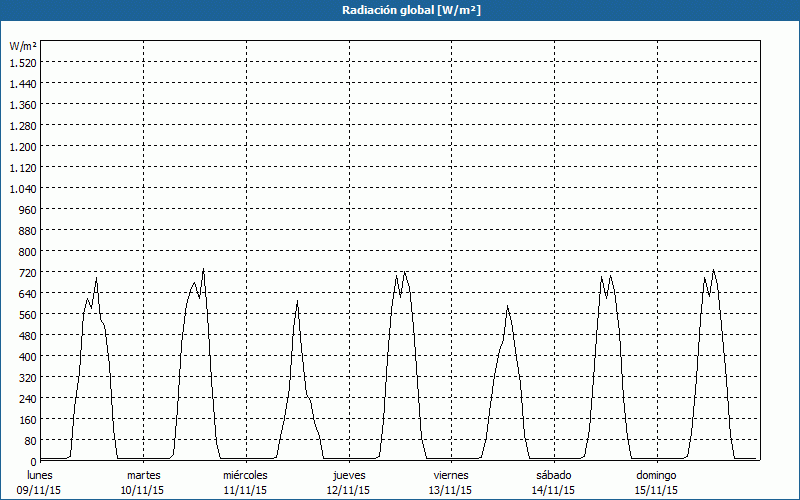Click the W/m² unit label on the Y-axis
Screen dimensions: 800x500
pyautogui.click(x=23, y=46)
